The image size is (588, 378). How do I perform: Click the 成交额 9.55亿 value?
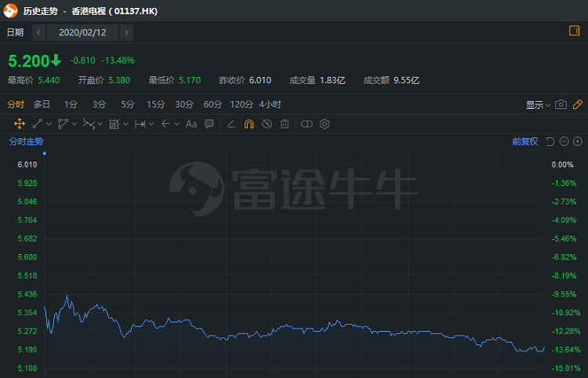click(x=406, y=80)
